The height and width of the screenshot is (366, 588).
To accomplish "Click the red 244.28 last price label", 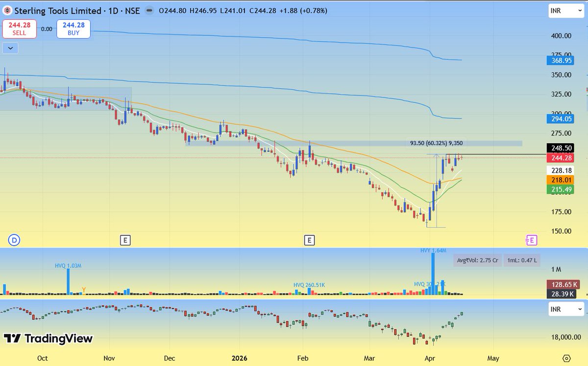I will pyautogui.click(x=561, y=157).
